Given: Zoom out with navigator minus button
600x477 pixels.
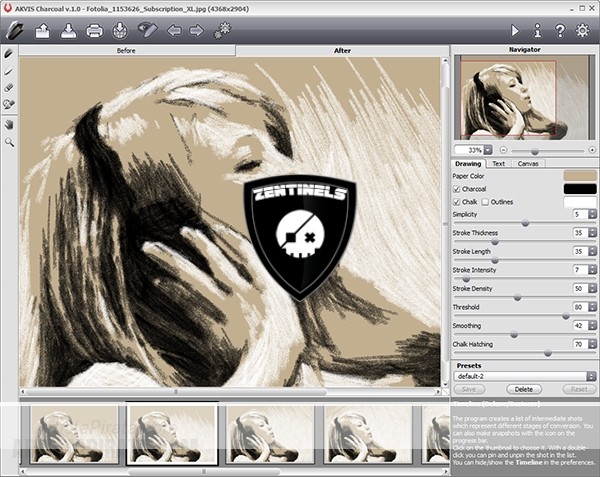Looking at the screenshot, I should click(x=503, y=150).
